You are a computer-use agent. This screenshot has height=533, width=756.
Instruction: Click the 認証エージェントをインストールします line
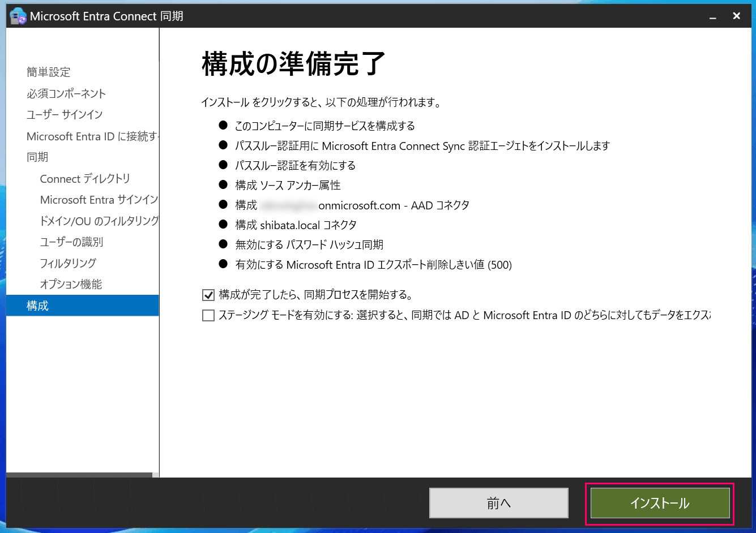point(422,146)
